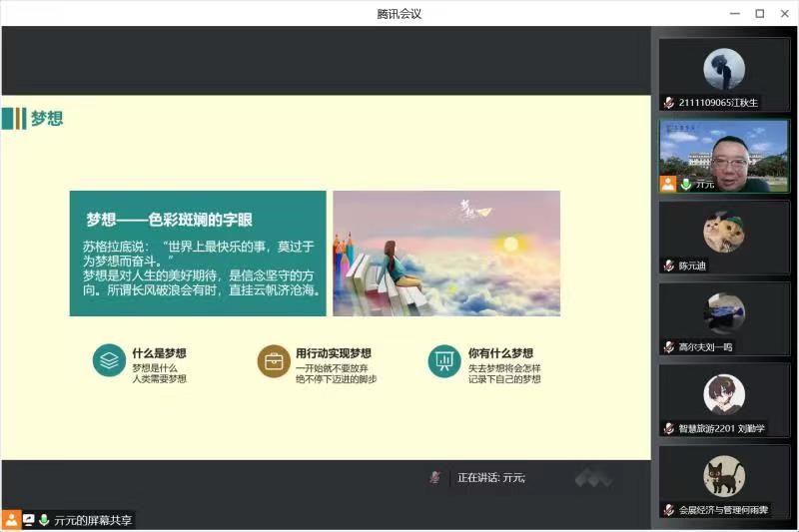Viewport: 799px width, 532px height.
Task: Click the muted mic icon beside 高尔夫刘一鸣
Action: [x=669, y=347]
